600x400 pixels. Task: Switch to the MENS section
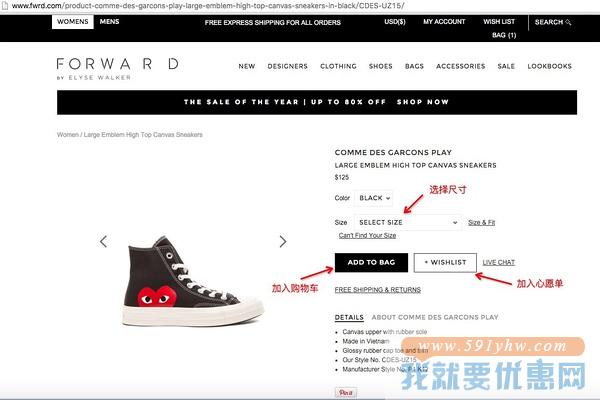coord(109,22)
